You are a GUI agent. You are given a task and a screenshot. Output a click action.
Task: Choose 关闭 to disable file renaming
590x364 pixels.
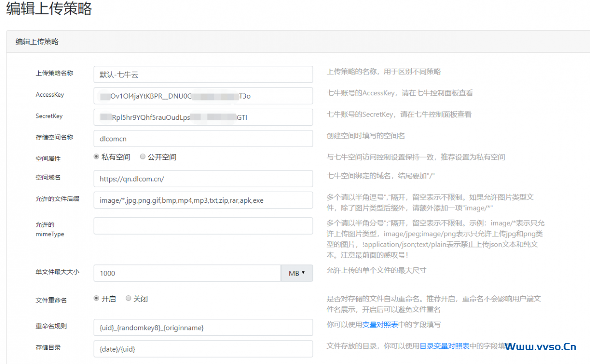coord(129,299)
